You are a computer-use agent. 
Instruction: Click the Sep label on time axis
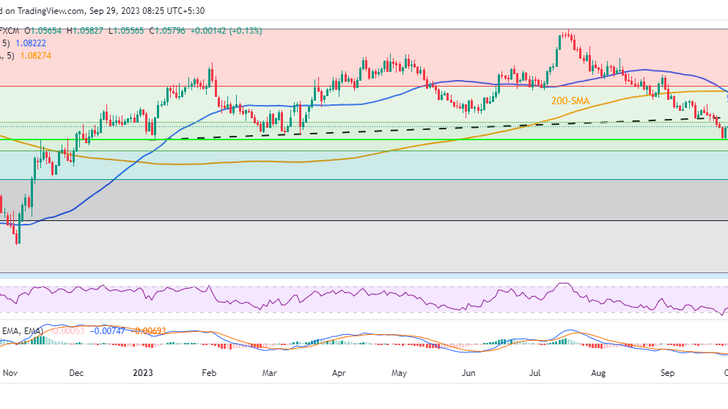click(x=667, y=373)
